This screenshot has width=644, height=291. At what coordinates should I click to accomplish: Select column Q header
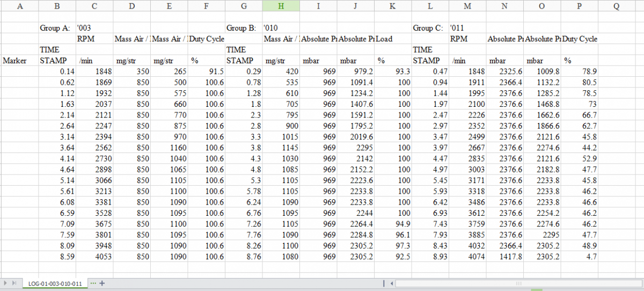click(616, 6)
